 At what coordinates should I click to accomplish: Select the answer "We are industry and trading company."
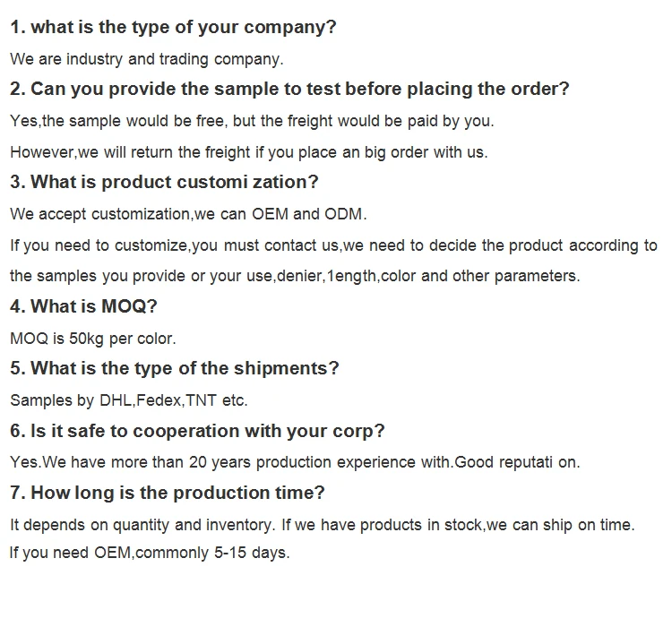pyautogui.click(x=146, y=59)
